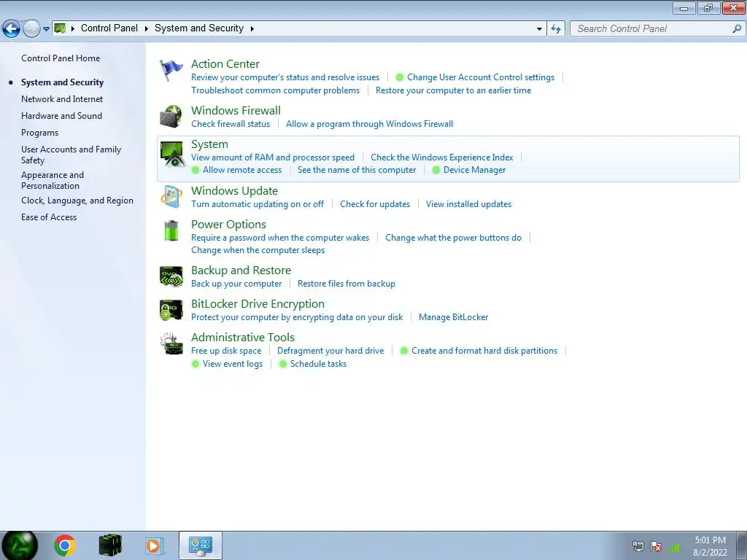The width and height of the screenshot is (747, 560).
Task: Launch Google Chrome from the taskbar
Action: [65, 545]
